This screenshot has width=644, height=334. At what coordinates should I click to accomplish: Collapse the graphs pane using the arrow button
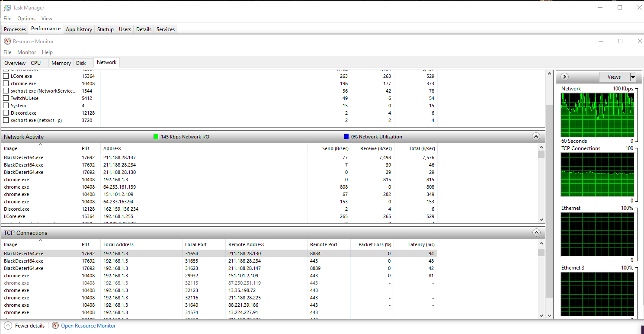pyautogui.click(x=564, y=77)
